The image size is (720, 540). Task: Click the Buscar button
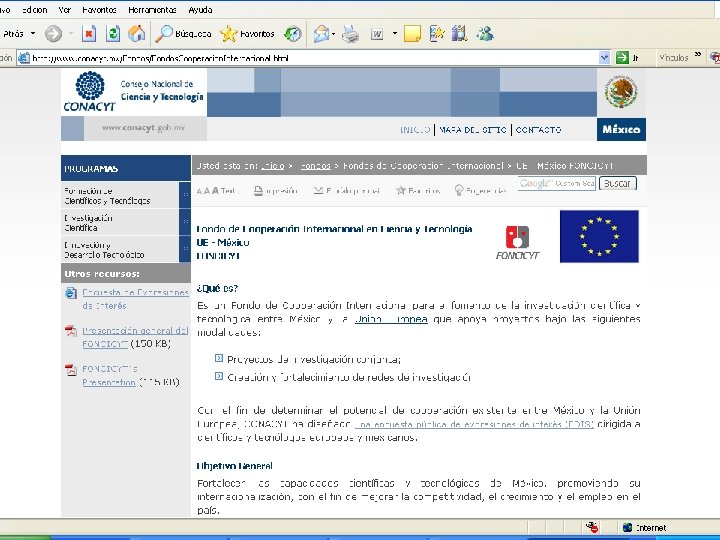[x=618, y=183]
